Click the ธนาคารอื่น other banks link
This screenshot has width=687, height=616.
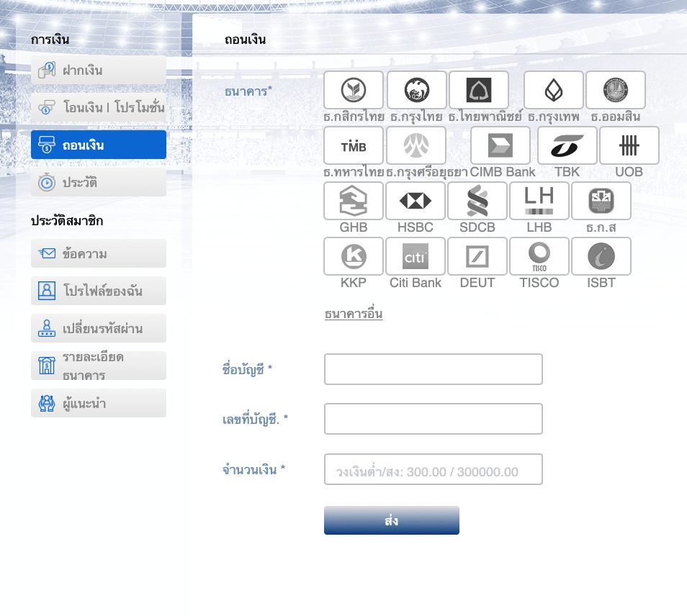pyautogui.click(x=354, y=314)
